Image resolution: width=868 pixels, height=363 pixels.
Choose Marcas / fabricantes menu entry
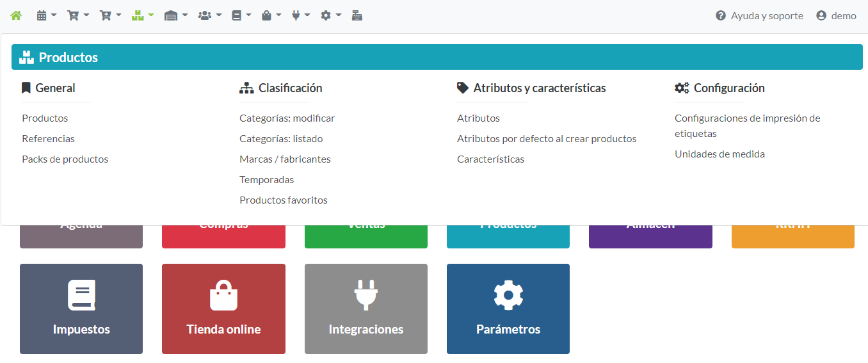point(285,159)
